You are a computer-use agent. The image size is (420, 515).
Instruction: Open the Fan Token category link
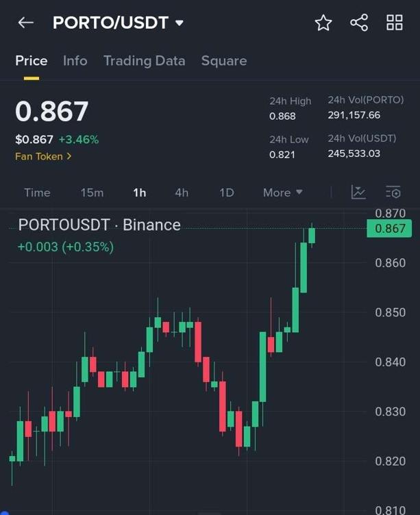coord(43,156)
